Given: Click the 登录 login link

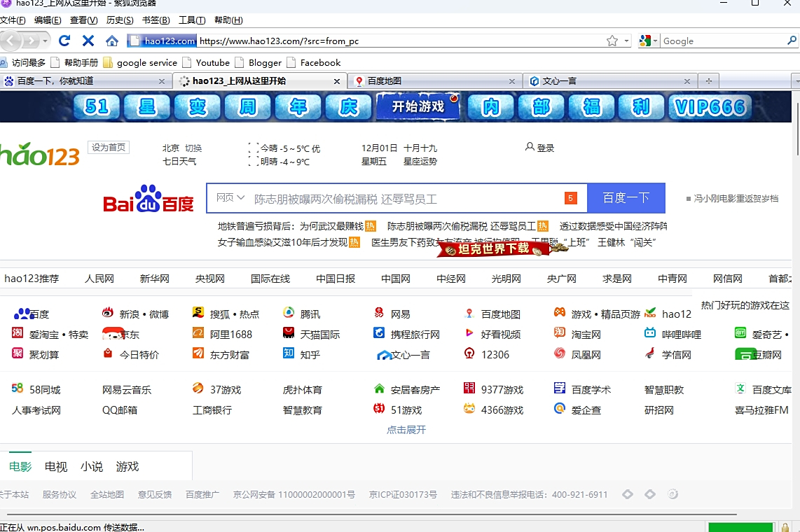Looking at the screenshot, I should pos(539,148).
